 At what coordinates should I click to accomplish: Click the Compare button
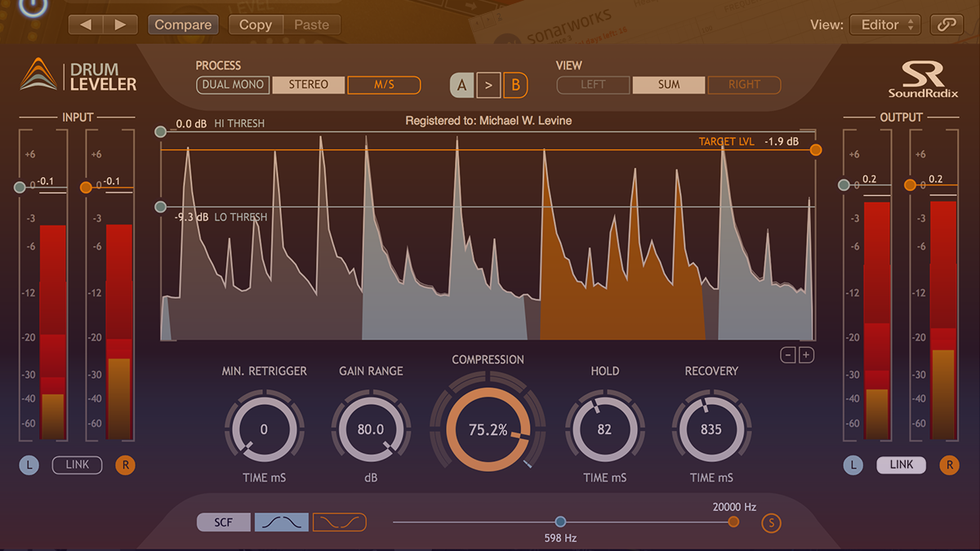[x=183, y=24]
